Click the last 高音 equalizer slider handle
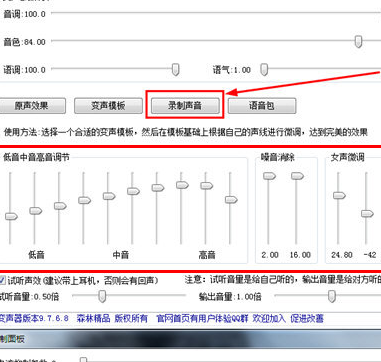381x362 pixels. (231, 200)
